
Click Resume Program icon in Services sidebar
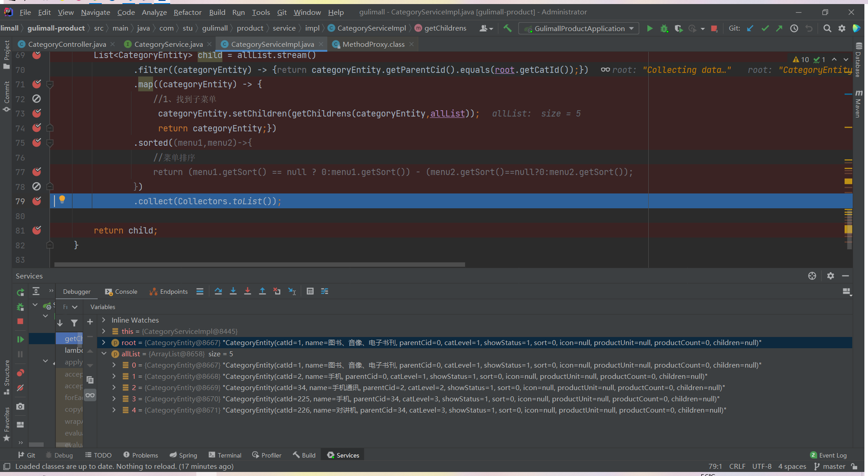(x=20, y=339)
